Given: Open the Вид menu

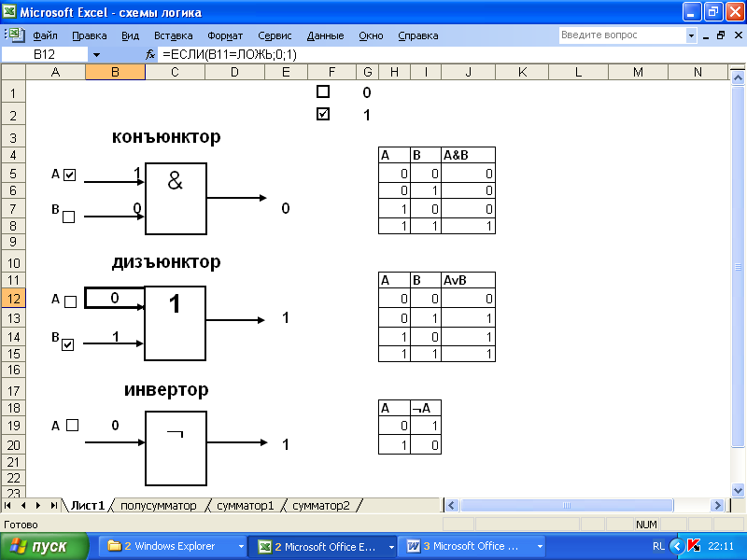Looking at the screenshot, I should pos(130,35).
